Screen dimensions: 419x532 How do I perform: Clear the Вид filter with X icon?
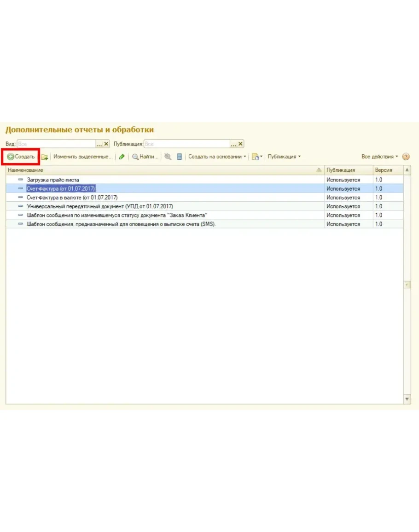coord(106,144)
